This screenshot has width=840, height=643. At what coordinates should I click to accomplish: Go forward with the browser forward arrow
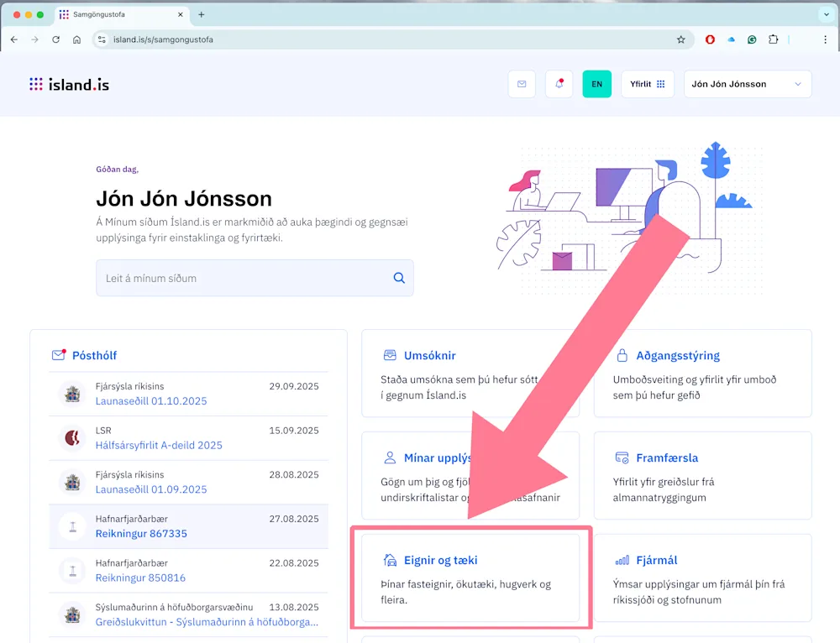coord(34,39)
